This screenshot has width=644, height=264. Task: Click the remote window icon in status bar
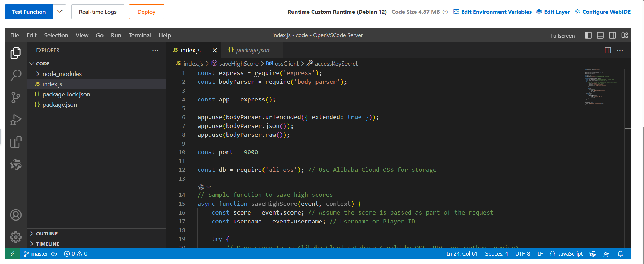pyautogui.click(x=12, y=254)
